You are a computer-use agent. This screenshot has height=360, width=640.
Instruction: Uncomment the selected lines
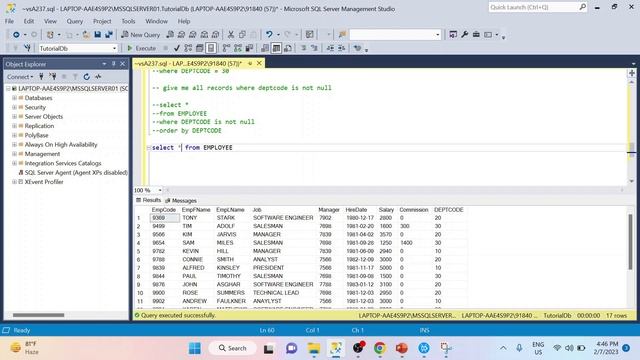click(314, 48)
